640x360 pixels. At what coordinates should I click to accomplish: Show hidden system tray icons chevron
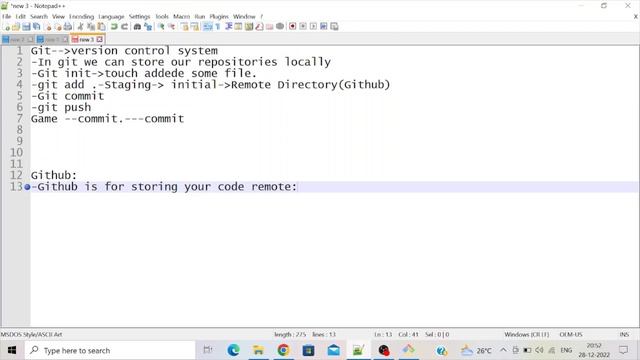coord(503,350)
